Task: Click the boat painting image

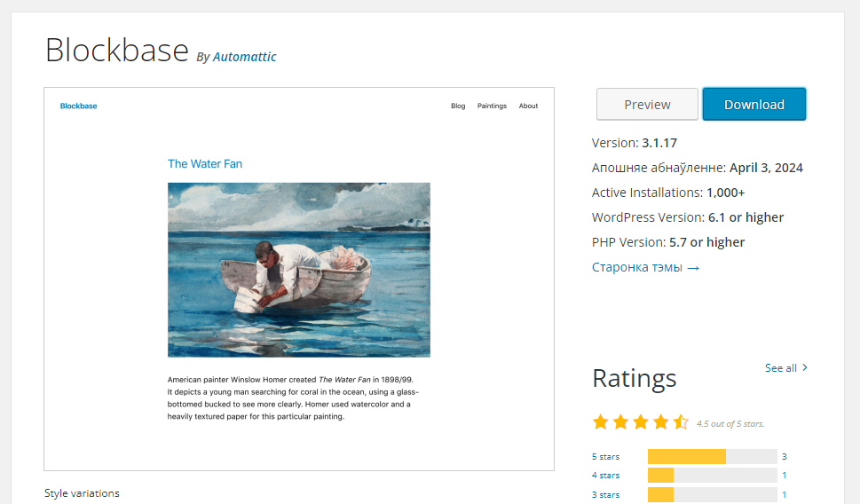Action: point(298,269)
